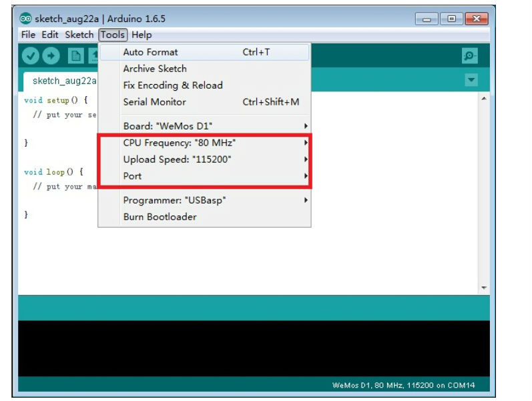Click the Verify checkmark icon
The height and width of the screenshot is (401, 532).
(x=30, y=56)
